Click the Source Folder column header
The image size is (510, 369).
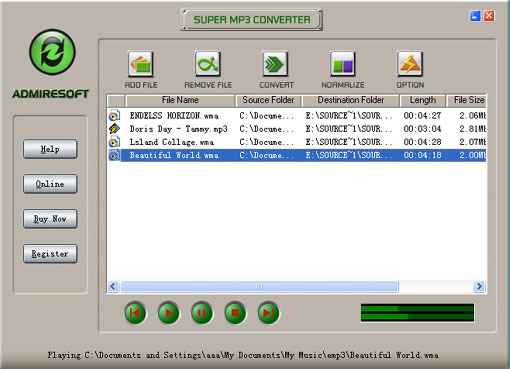pyautogui.click(x=268, y=100)
